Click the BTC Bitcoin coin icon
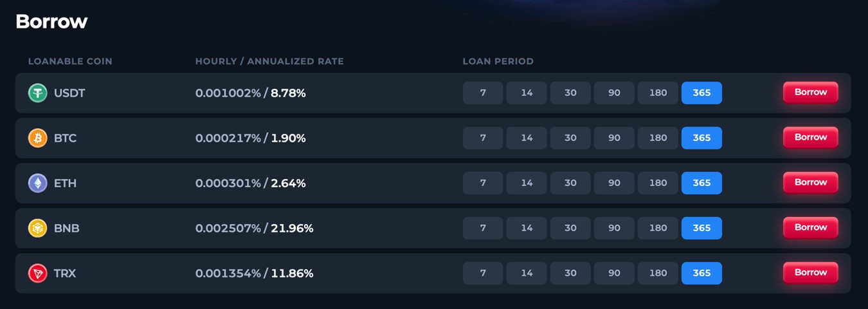 [x=38, y=138]
